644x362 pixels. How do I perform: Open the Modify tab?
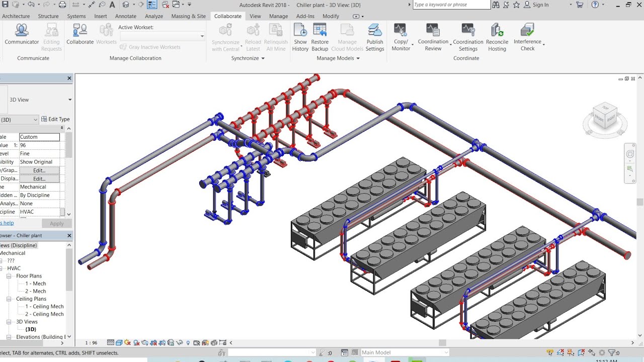[331, 16]
